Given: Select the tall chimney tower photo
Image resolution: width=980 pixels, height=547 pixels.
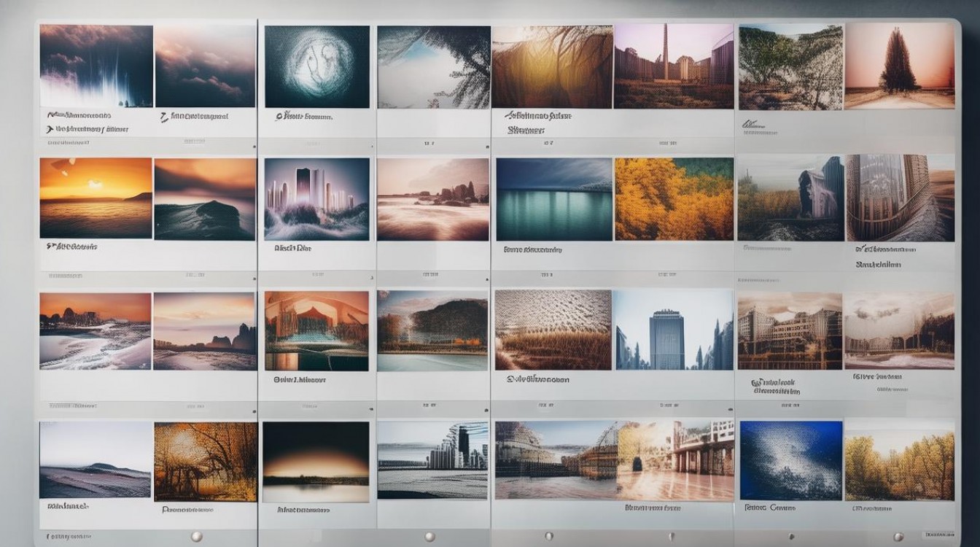Looking at the screenshot, I should coord(673,66).
